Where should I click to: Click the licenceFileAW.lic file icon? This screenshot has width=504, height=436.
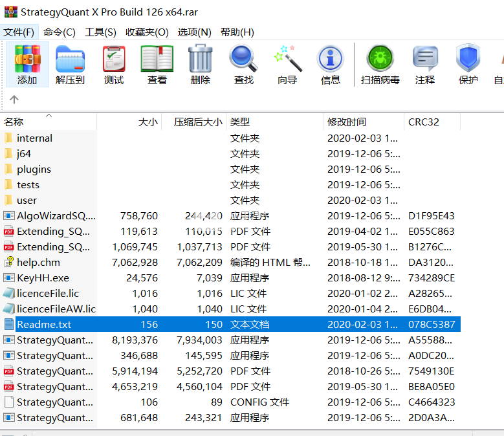coord(9,309)
